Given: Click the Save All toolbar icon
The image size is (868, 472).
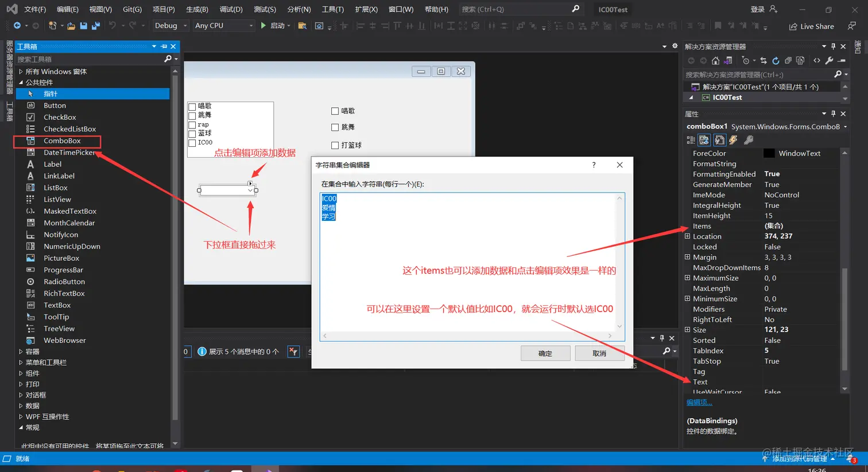Looking at the screenshot, I should (x=96, y=26).
